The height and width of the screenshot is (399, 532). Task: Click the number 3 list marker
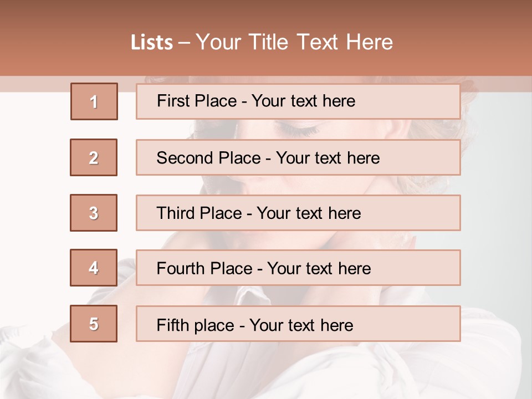tap(94, 213)
